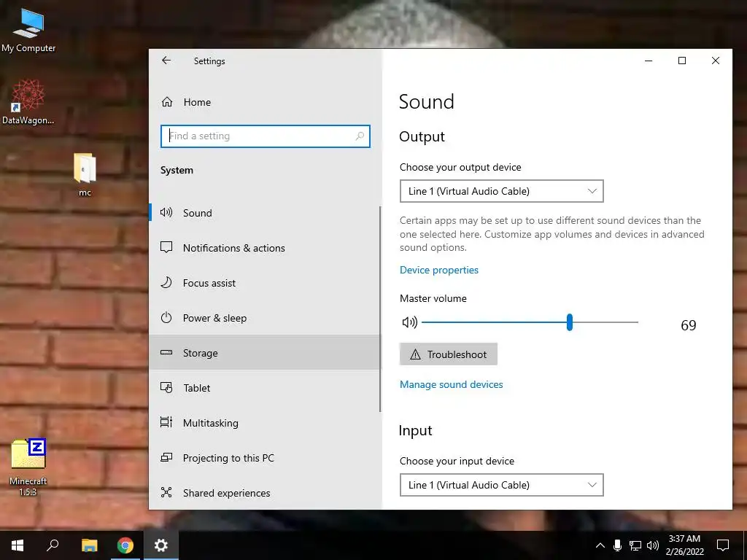
Task: Open Notifications & actions settings
Action: click(264, 248)
